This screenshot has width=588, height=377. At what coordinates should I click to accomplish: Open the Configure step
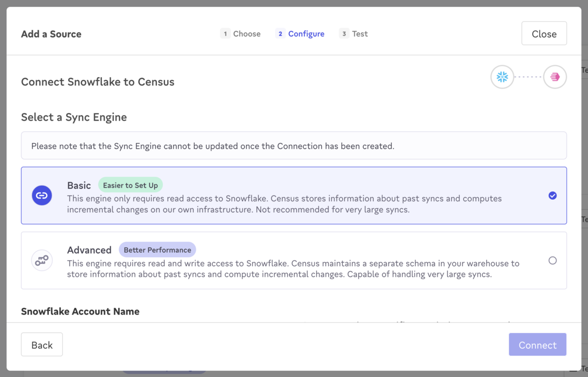tap(306, 33)
